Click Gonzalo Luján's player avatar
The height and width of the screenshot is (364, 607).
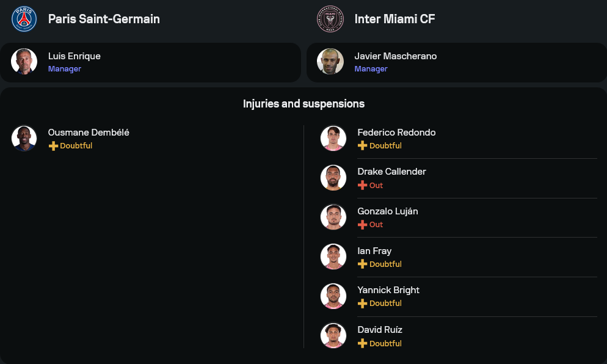pyautogui.click(x=333, y=217)
